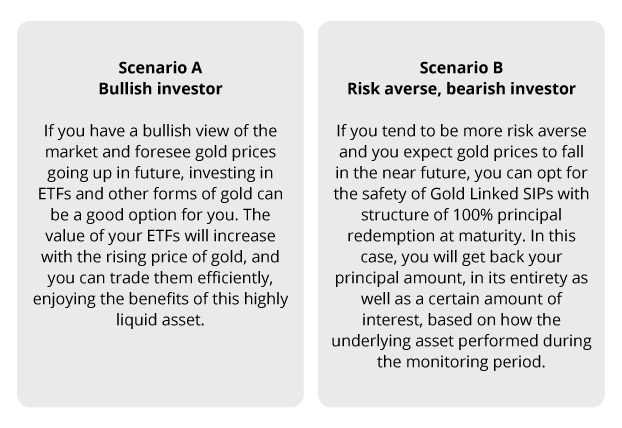Click the "Scenario B" heading

click(x=462, y=69)
